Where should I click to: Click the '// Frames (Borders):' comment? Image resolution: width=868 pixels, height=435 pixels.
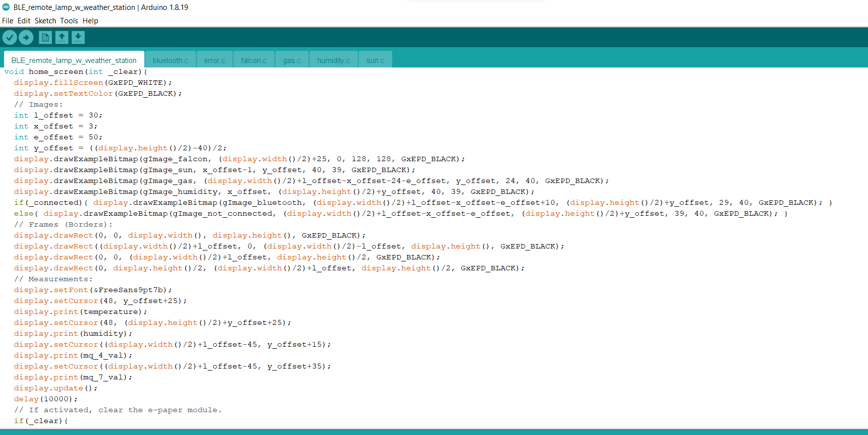click(64, 224)
